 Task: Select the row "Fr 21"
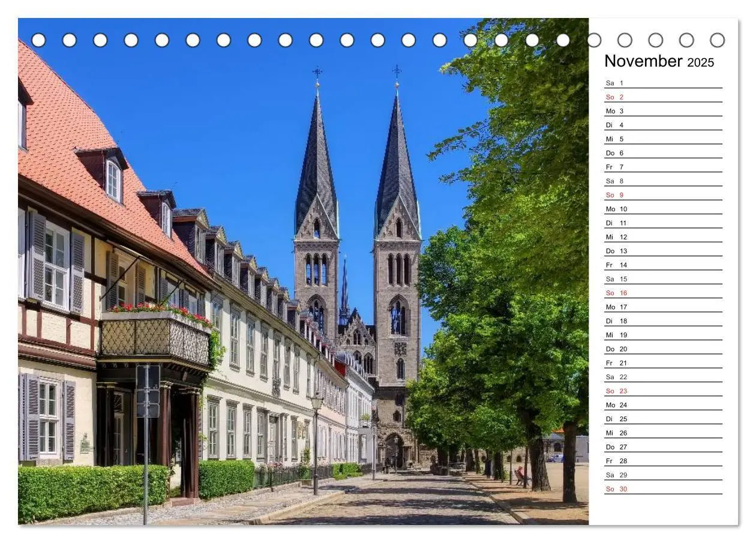663,363
